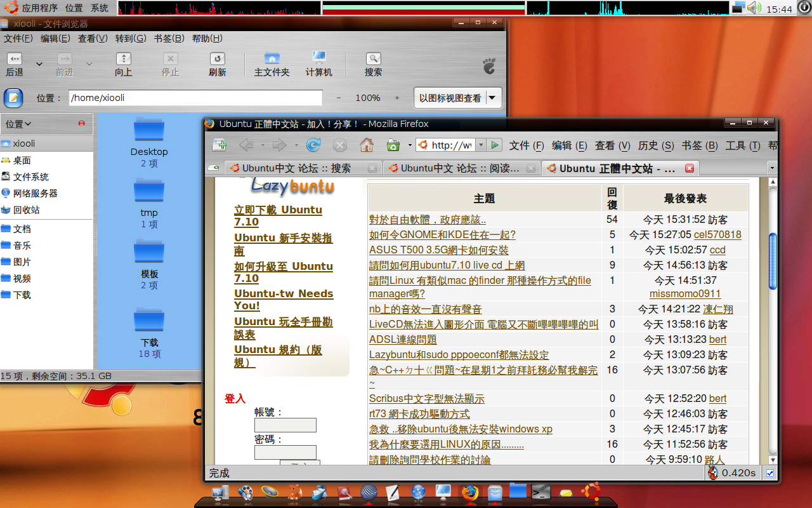
Task: Click zoom in plus in file browser
Action: pos(397,98)
